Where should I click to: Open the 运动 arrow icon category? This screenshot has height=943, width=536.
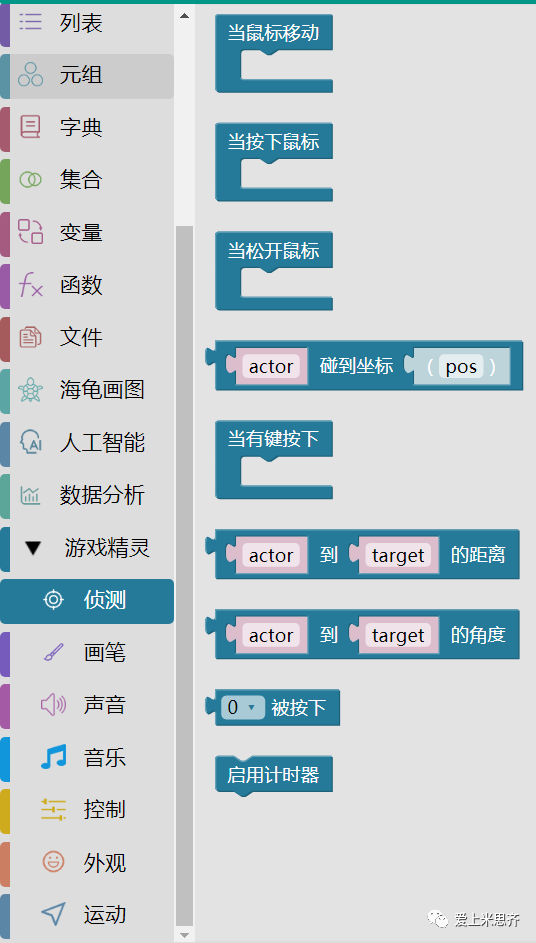(x=54, y=914)
